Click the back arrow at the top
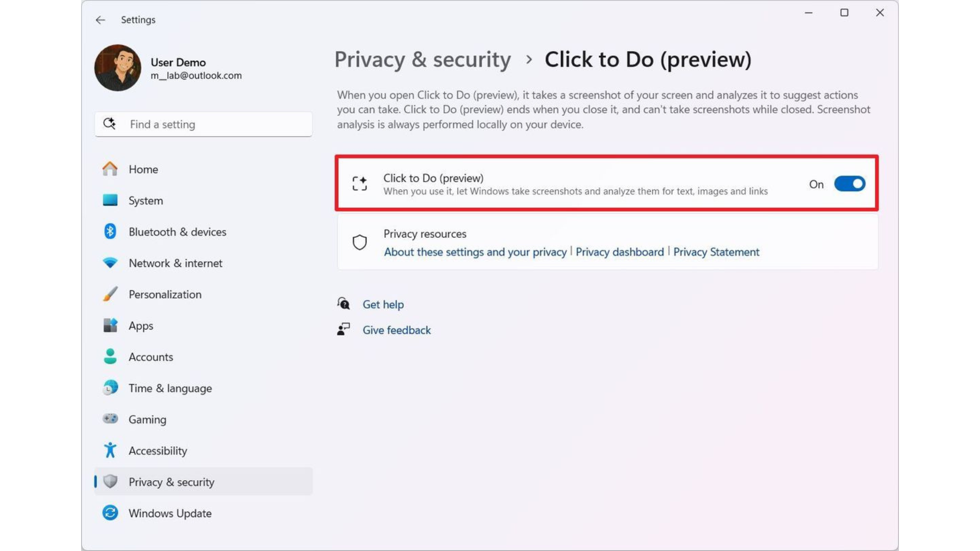This screenshot has height=551, width=980. click(x=100, y=20)
